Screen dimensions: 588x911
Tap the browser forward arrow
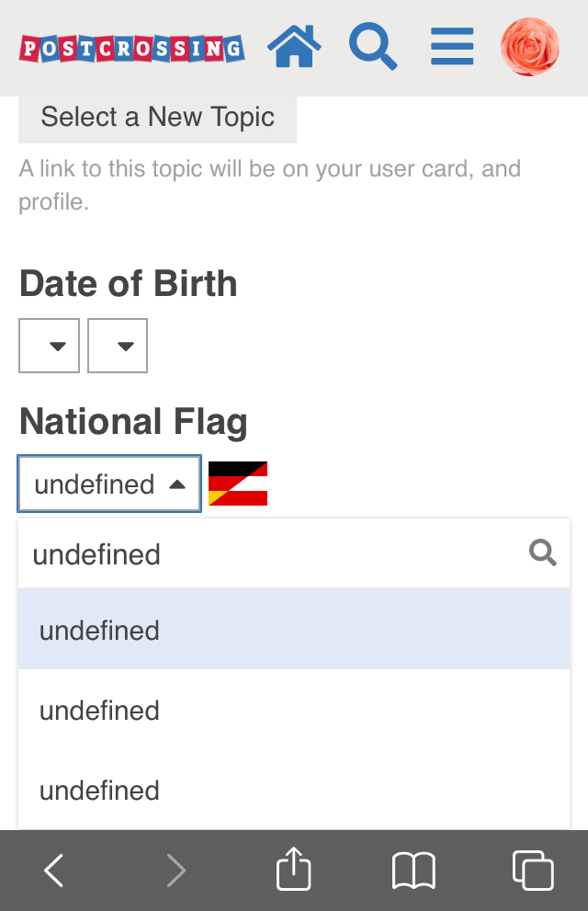[175, 871]
